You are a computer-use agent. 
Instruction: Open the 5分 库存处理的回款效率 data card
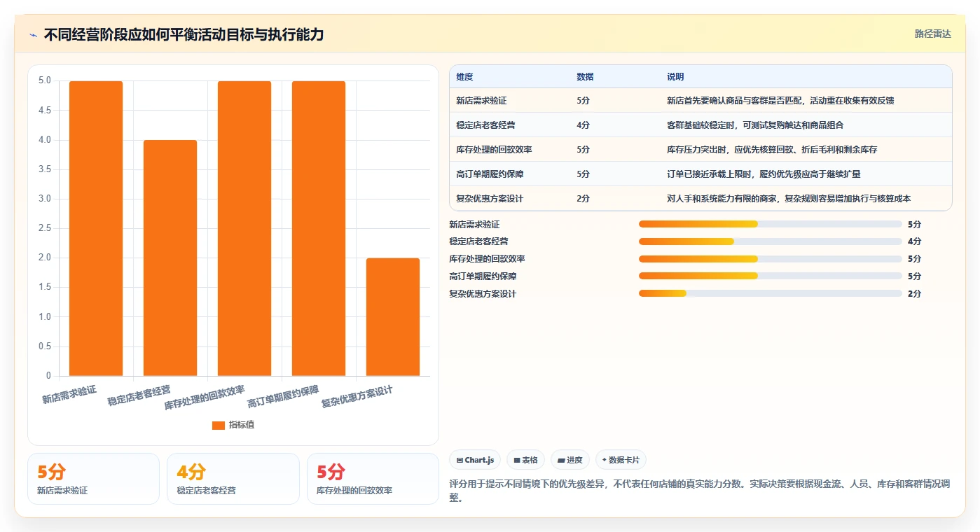coord(373,479)
